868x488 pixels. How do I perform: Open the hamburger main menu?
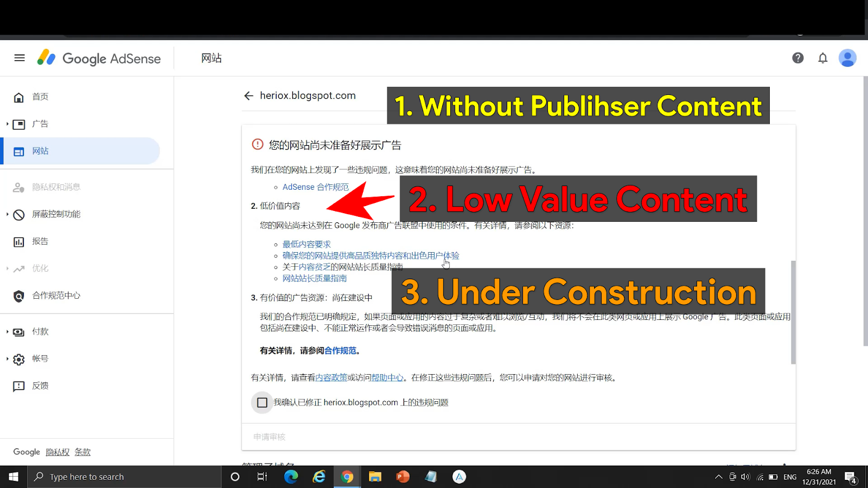click(20, 58)
